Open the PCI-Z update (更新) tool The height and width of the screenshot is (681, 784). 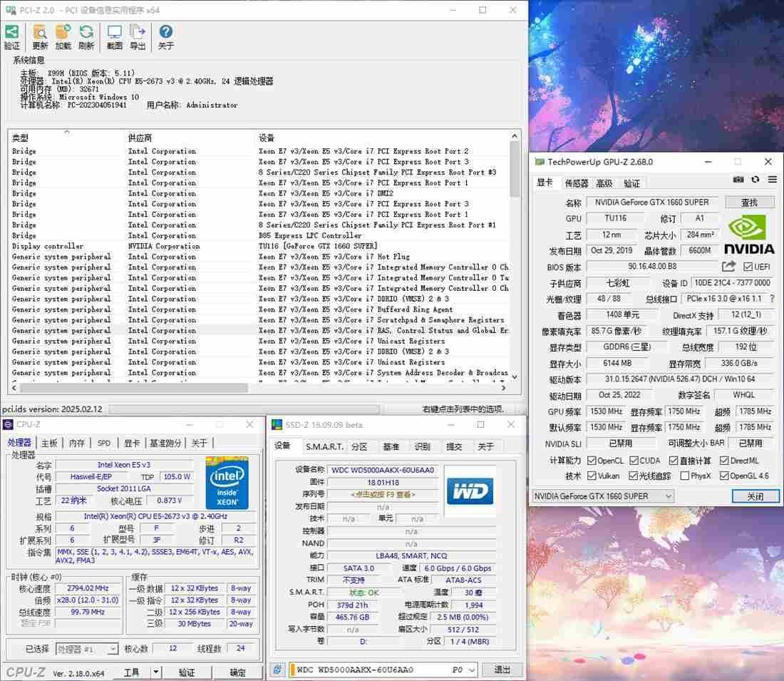[39, 32]
